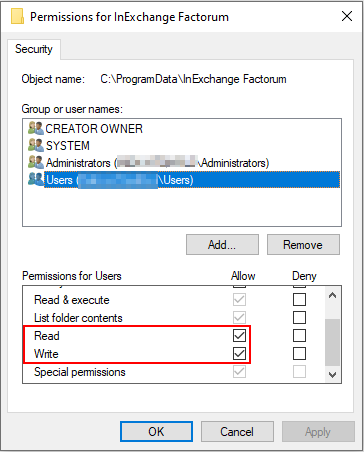Tick the Deny box for Write
This screenshot has width=364, height=452.
299,354
